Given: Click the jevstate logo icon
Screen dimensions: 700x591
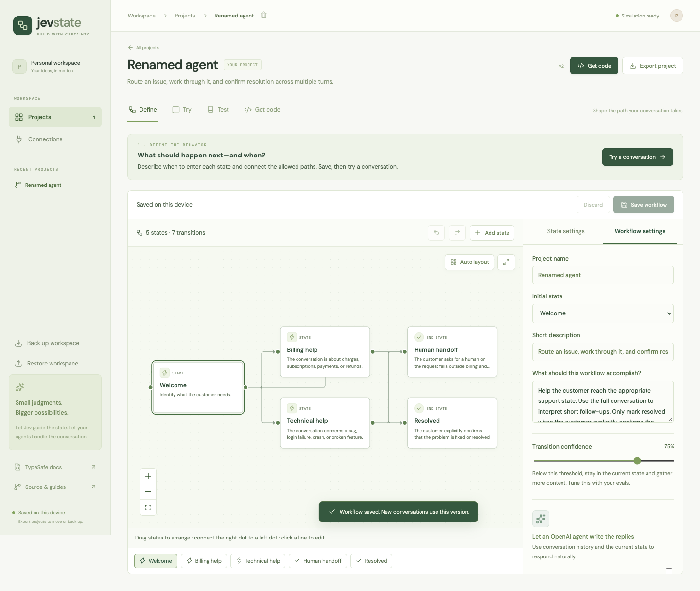Looking at the screenshot, I should pos(22,26).
